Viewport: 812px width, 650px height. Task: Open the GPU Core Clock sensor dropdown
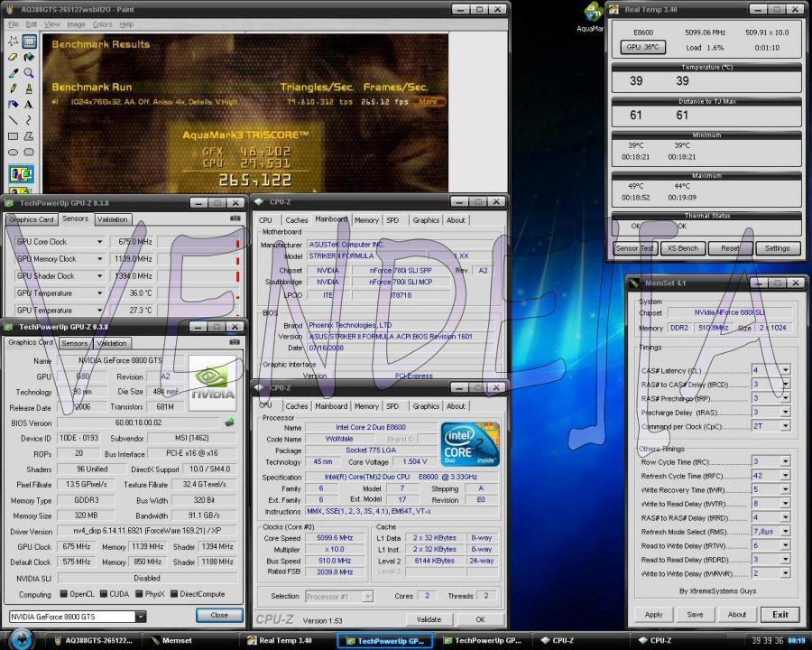[99, 242]
